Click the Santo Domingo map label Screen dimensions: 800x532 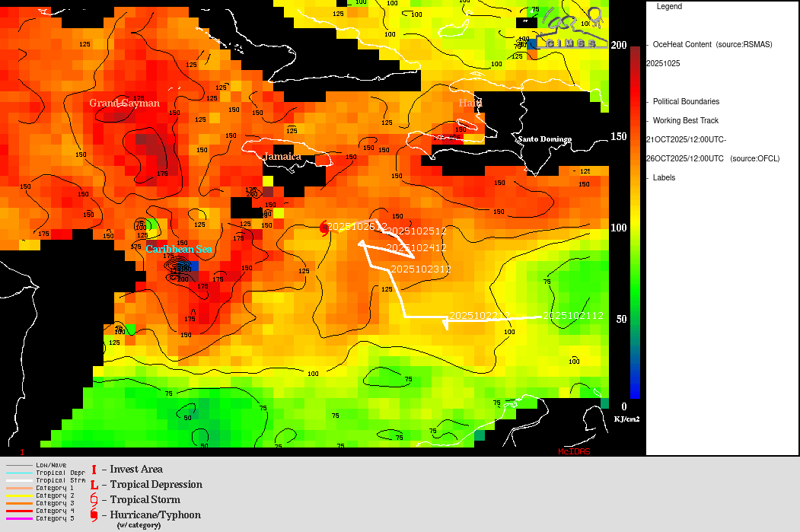point(544,139)
